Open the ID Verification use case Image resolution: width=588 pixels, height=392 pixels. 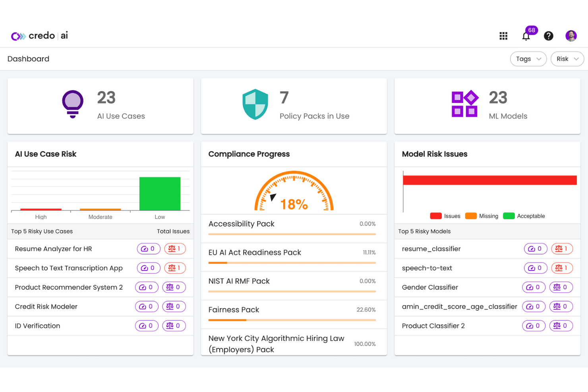[x=37, y=326]
